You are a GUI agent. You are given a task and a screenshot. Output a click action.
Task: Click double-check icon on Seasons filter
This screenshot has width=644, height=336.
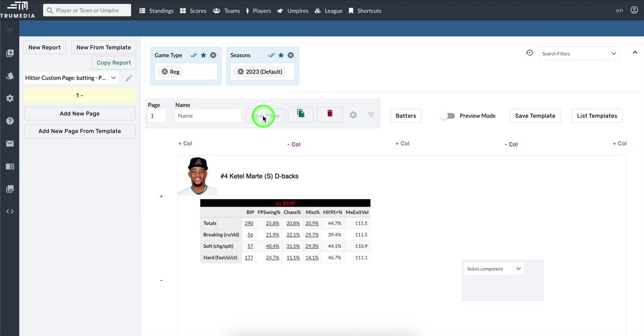pos(271,55)
